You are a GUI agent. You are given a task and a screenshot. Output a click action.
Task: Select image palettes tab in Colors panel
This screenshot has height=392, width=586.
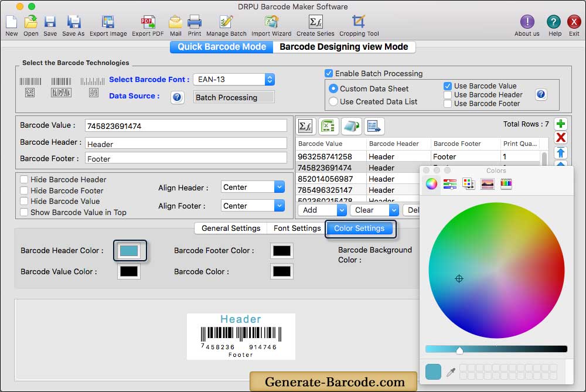click(488, 184)
